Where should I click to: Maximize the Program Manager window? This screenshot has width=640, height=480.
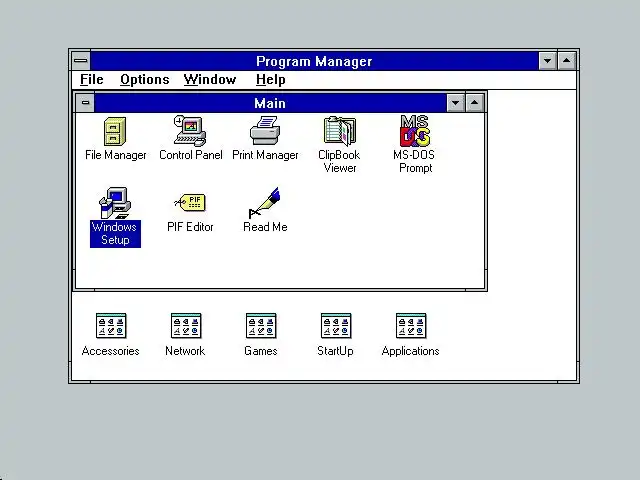(x=567, y=61)
